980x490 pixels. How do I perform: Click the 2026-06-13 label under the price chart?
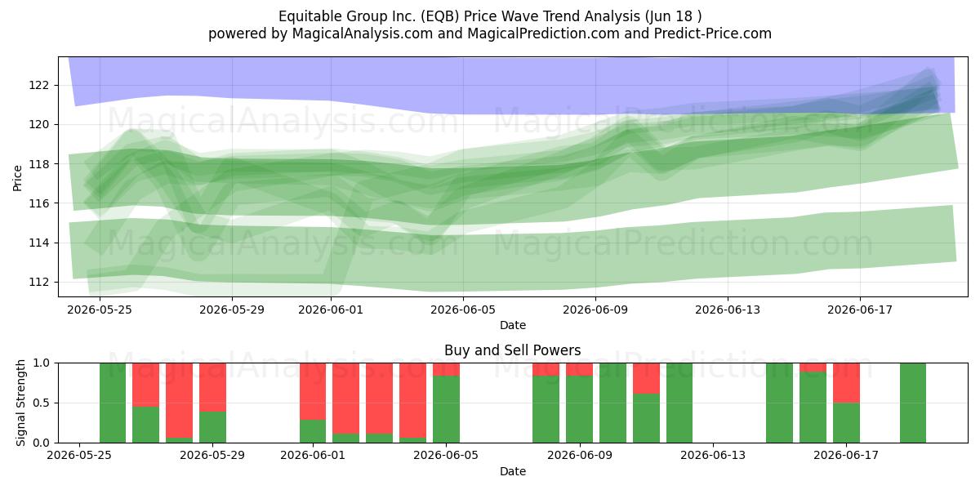[728, 310]
